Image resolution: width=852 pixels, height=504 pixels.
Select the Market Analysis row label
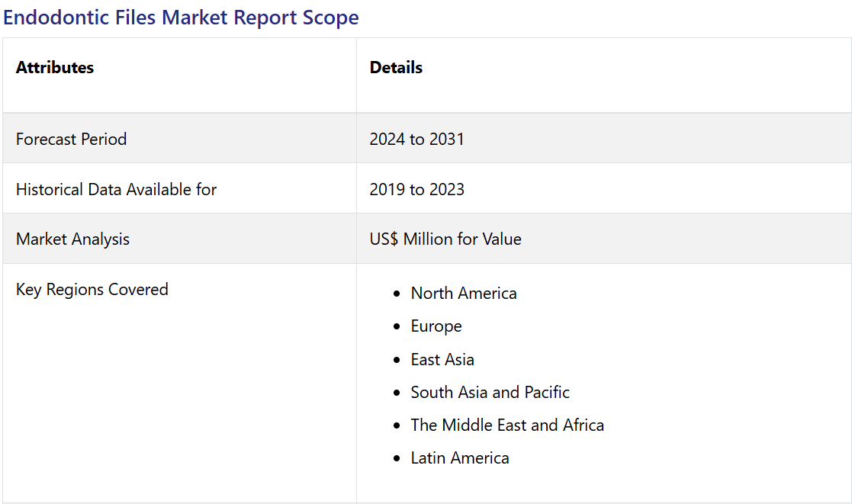coord(72,239)
